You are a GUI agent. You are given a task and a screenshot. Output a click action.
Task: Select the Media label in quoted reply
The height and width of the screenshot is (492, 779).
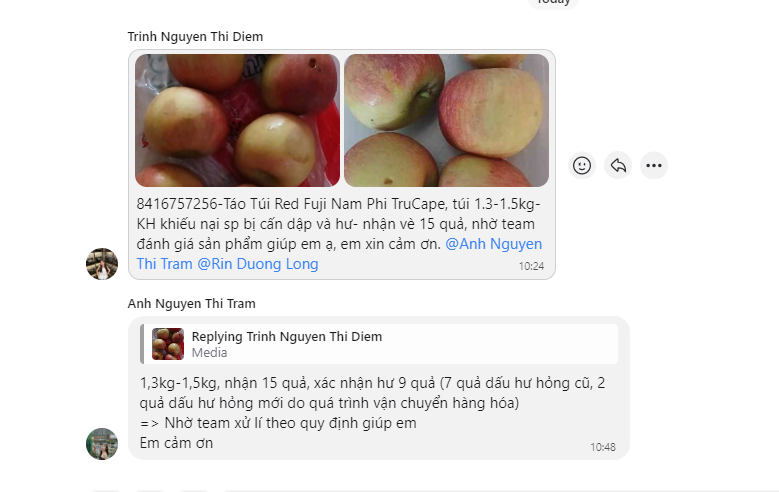pyautogui.click(x=209, y=353)
